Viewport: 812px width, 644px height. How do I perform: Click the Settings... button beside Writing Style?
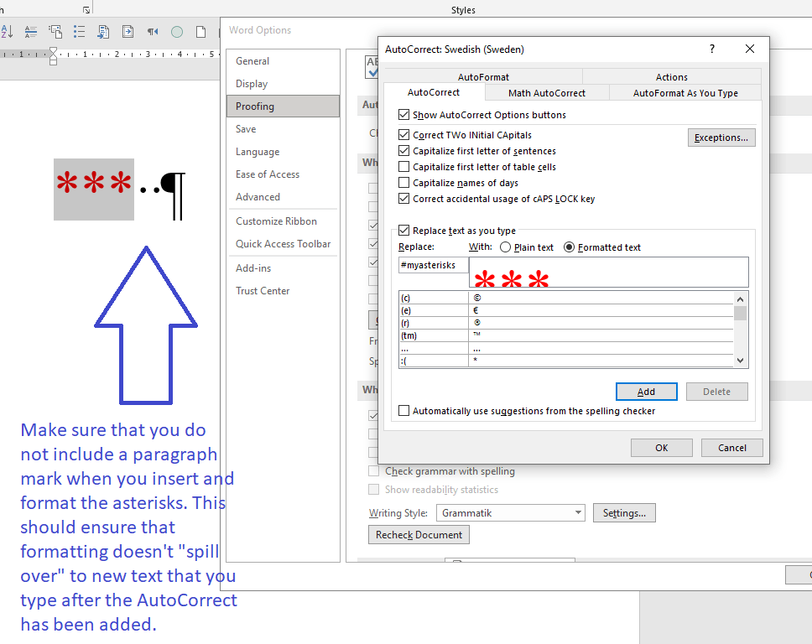point(624,513)
